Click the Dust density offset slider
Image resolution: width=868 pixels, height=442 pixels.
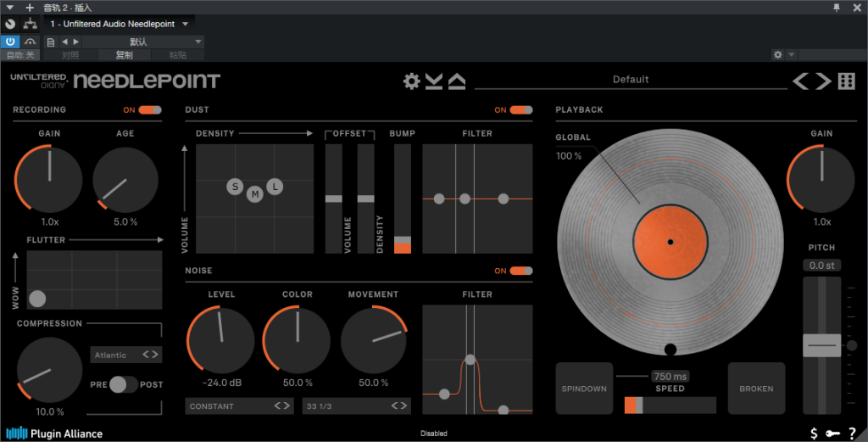[x=365, y=199]
